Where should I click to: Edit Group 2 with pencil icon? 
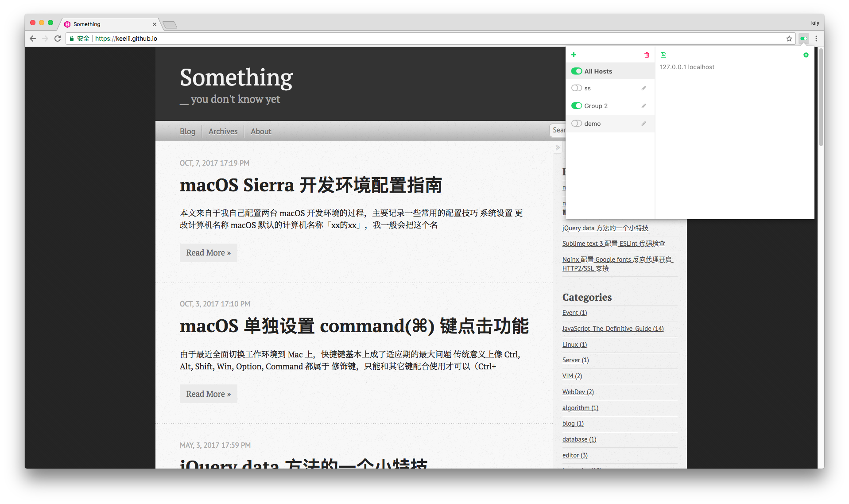pos(644,106)
